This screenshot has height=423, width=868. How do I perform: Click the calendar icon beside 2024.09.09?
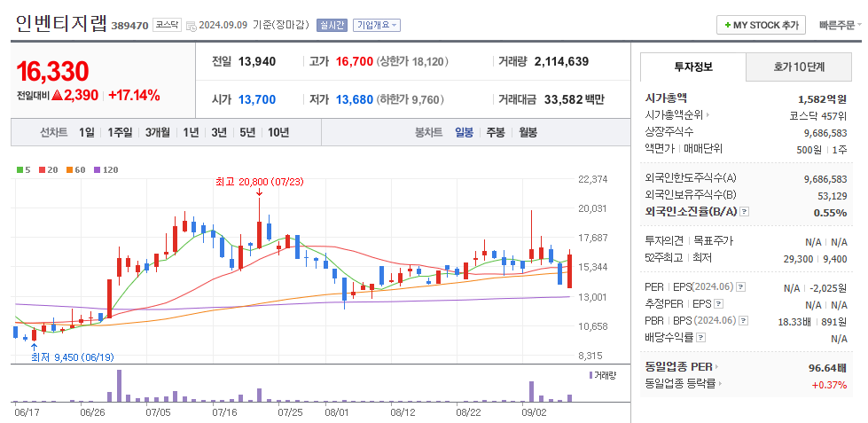[191, 26]
